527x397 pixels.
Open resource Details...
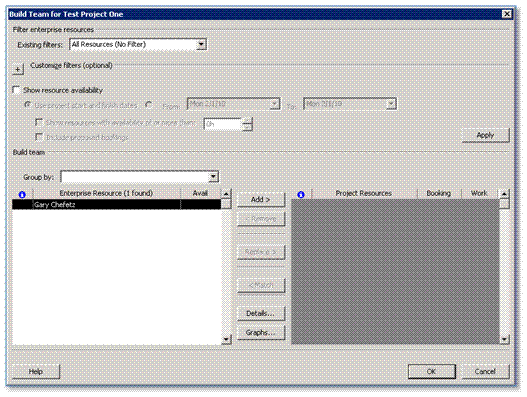point(261,313)
